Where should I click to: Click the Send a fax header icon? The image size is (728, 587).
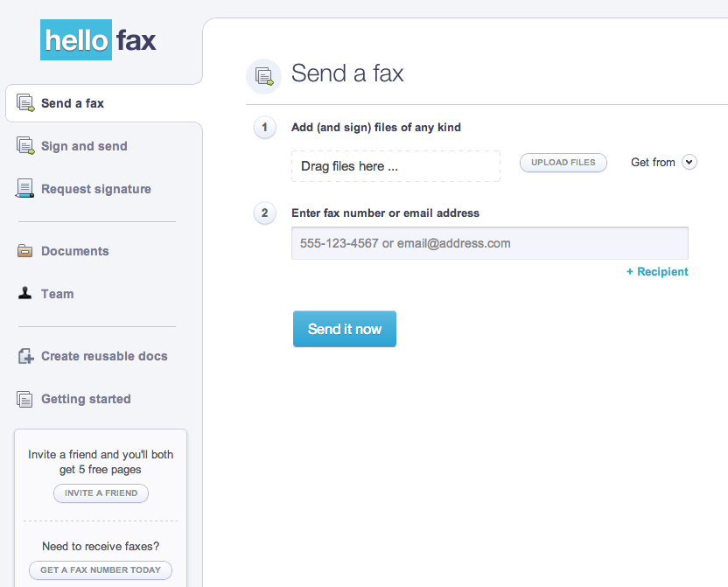263,77
